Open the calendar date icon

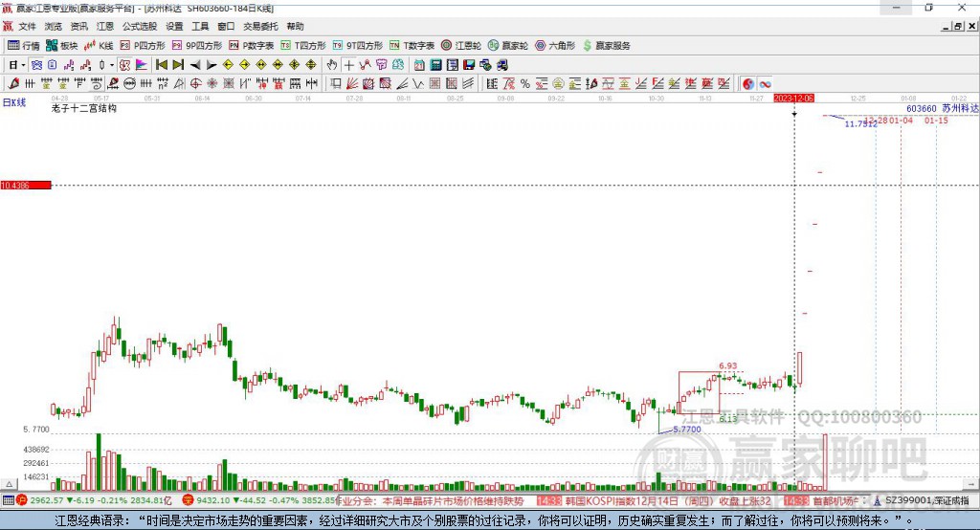coord(419,65)
